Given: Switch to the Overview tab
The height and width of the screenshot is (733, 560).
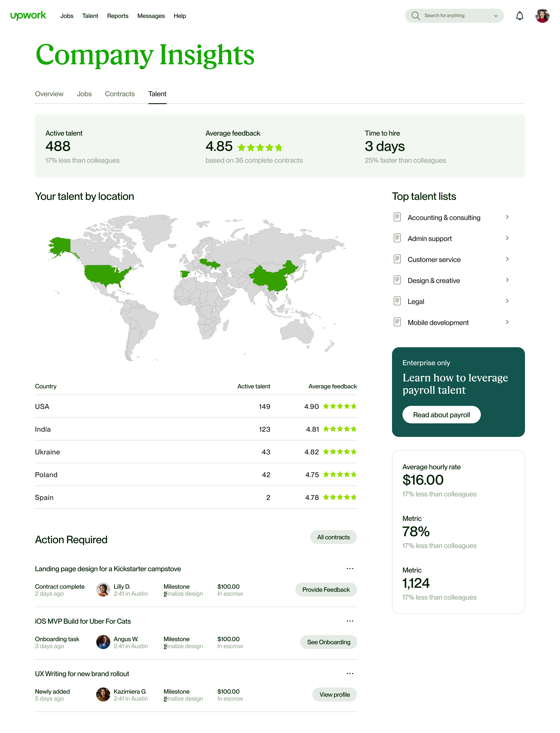Looking at the screenshot, I should (x=49, y=94).
